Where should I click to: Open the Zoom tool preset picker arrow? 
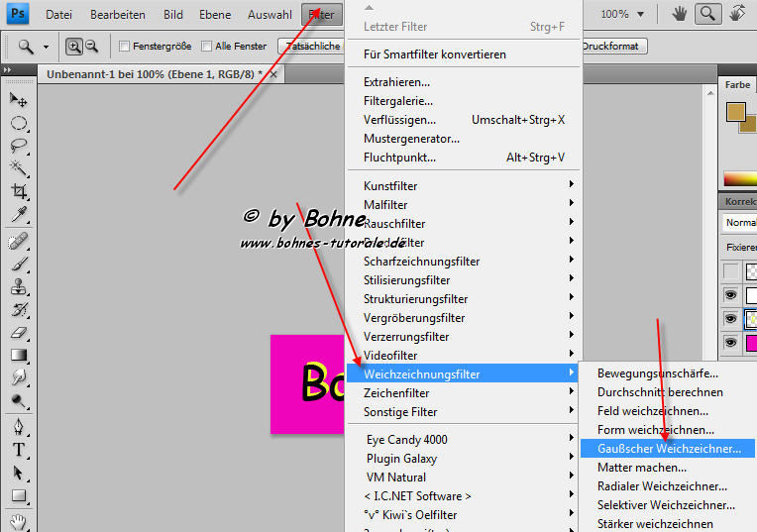tap(46, 47)
